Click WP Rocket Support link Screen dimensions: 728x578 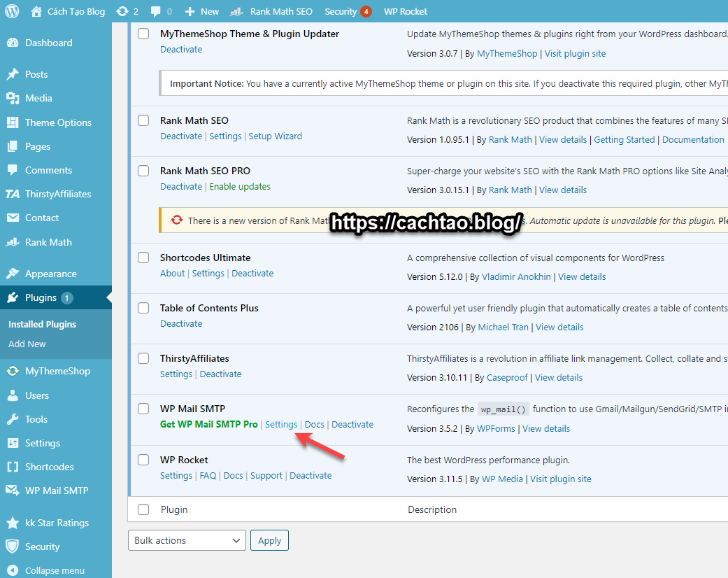266,475
